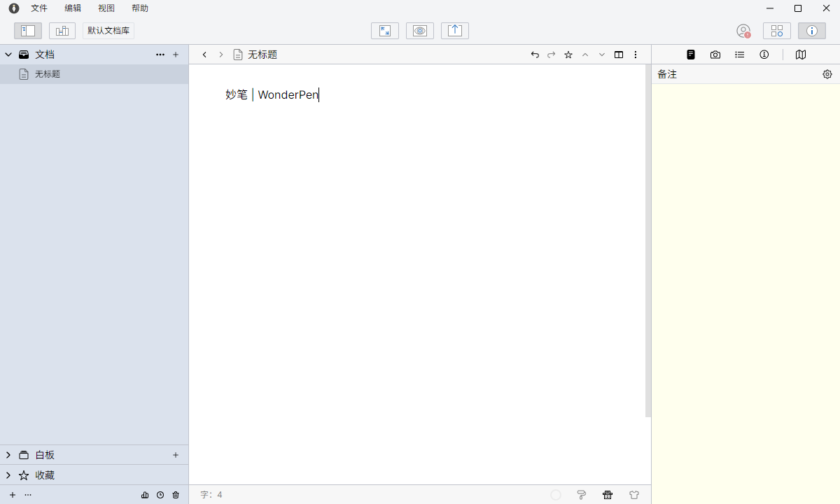Go to next document down chevron

tap(602, 55)
